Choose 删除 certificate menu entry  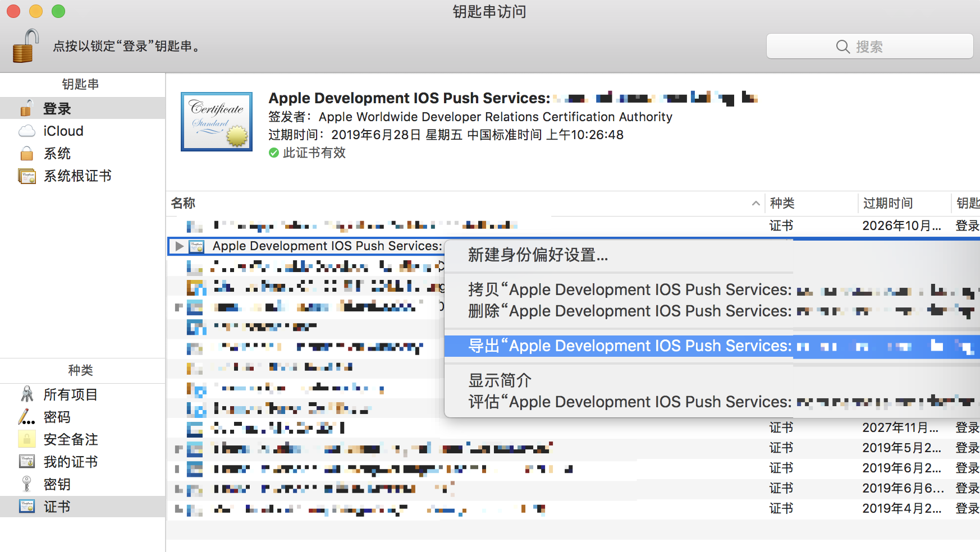tap(629, 311)
